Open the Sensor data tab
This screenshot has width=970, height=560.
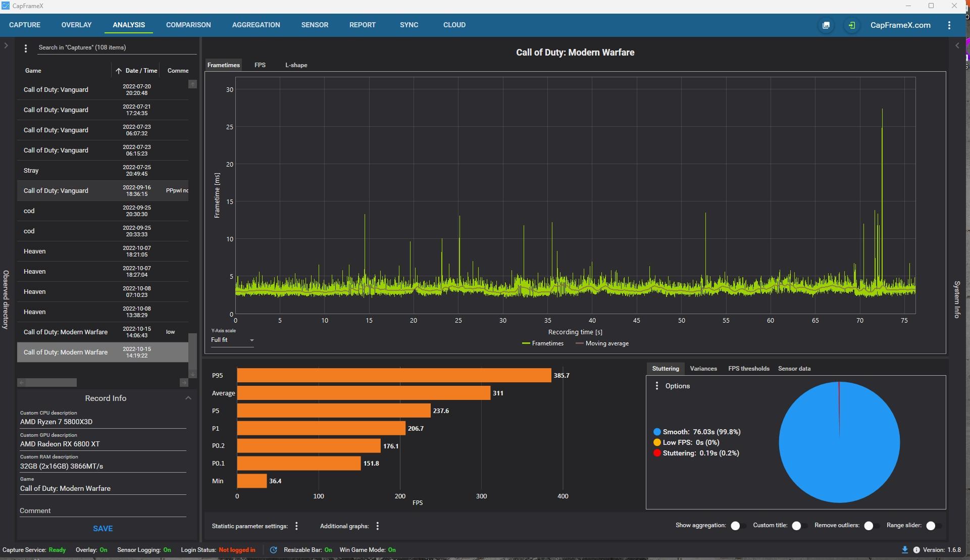point(794,369)
